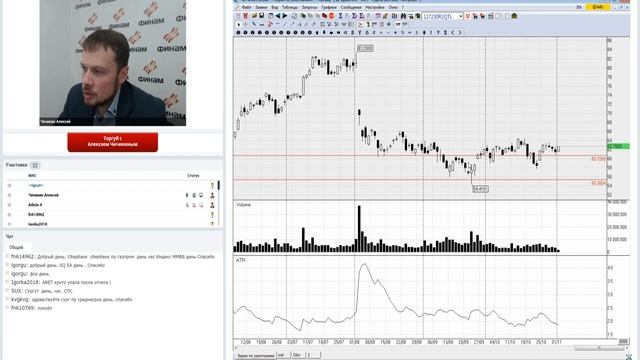Screen dimensions: 640x360
Task: Click the EN language indicator
Action: [x=579, y=7]
